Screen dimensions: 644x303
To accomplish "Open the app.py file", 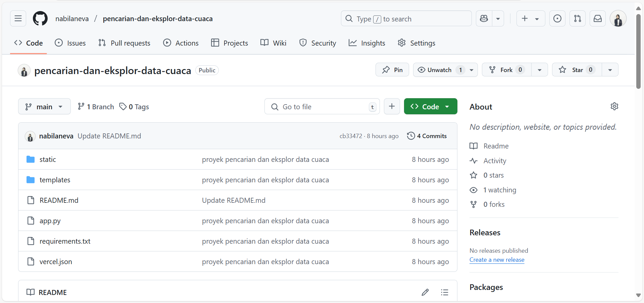I will point(50,221).
